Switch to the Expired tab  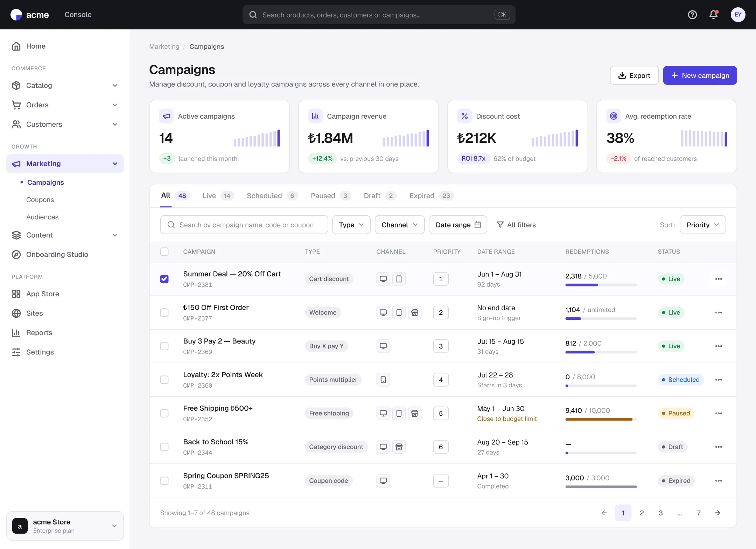tap(431, 196)
